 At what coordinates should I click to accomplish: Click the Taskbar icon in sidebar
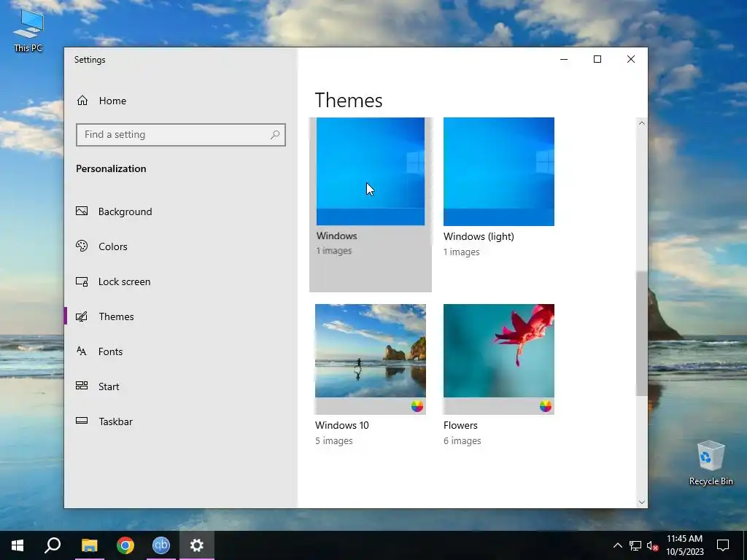[82, 421]
